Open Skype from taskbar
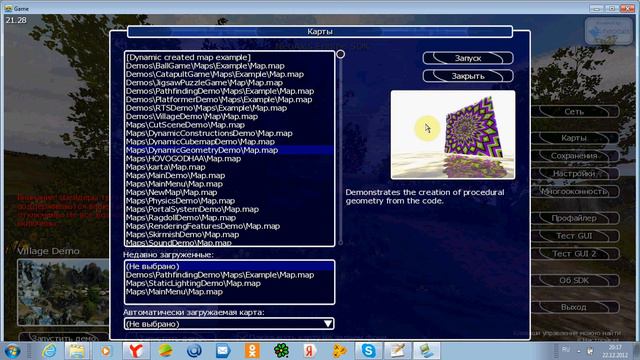This screenshot has width=640, height=360. pyautogui.click(x=368, y=351)
